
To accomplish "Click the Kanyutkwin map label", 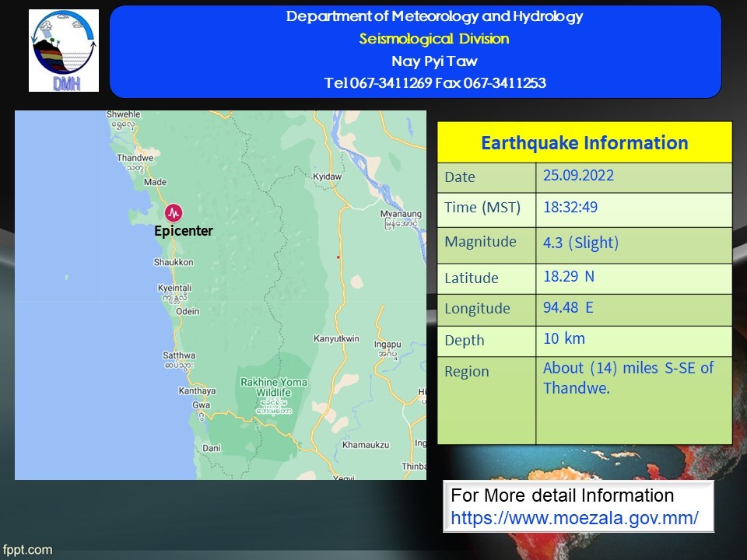I will (336, 338).
